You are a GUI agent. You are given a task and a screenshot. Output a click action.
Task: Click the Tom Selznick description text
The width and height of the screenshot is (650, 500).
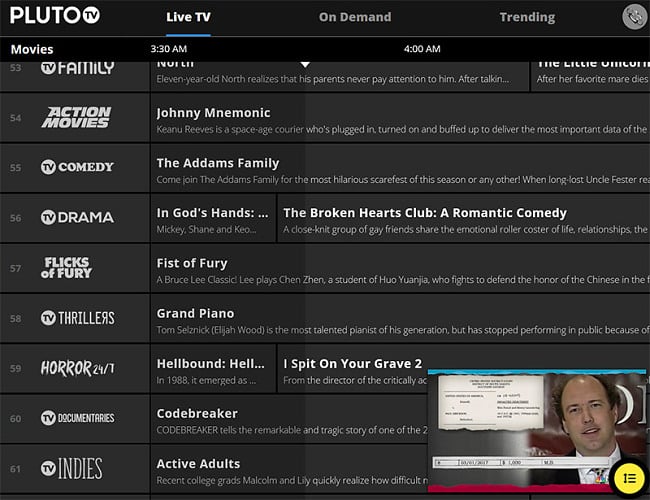click(x=403, y=330)
